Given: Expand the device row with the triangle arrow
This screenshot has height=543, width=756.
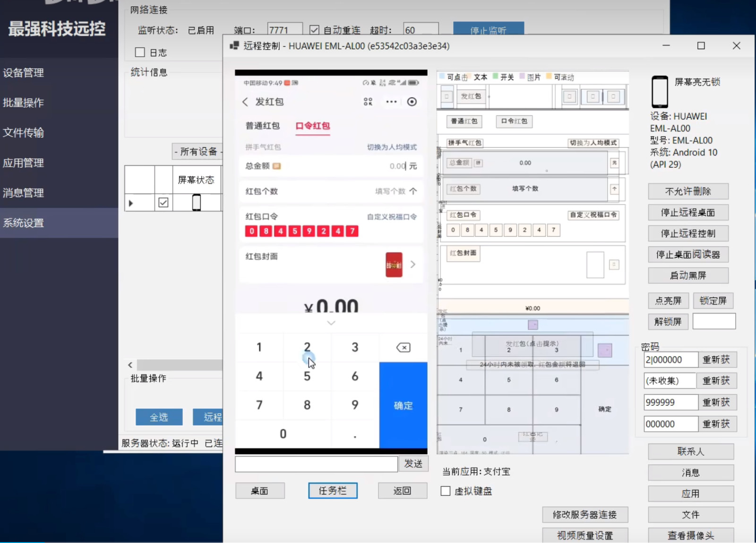Looking at the screenshot, I should coord(131,203).
